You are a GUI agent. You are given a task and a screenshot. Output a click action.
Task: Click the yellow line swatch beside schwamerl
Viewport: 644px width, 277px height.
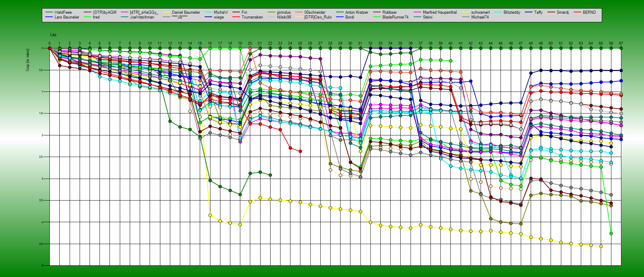[466, 12]
